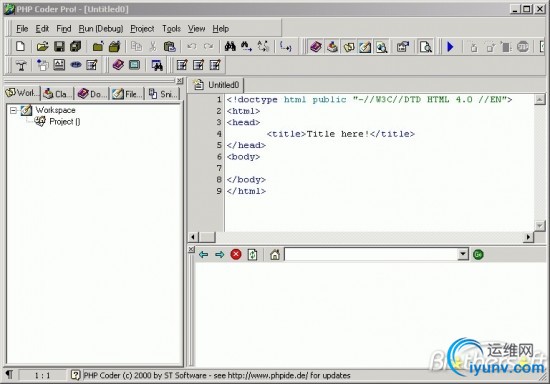Go forward in the preview browser
Image resolution: width=550 pixels, height=384 pixels.
tap(220, 255)
